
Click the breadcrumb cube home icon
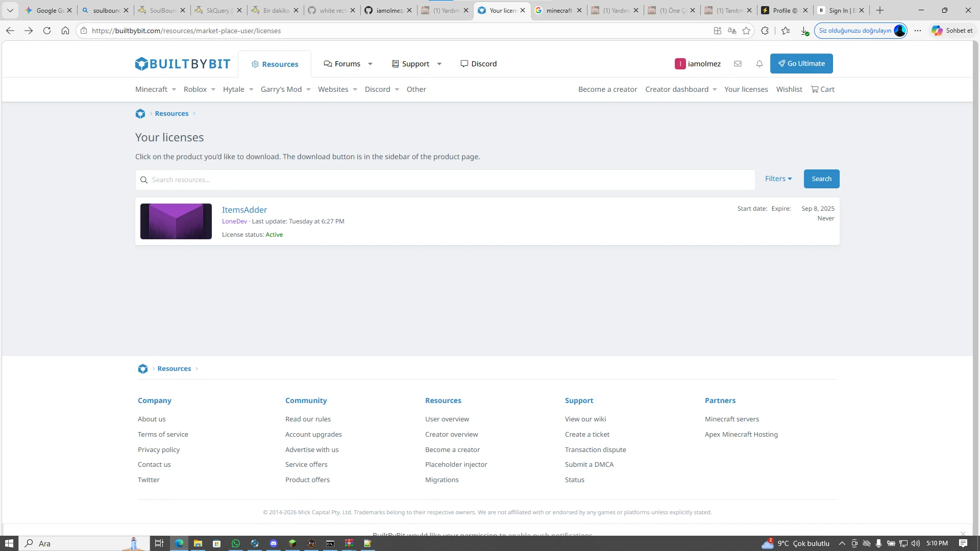[x=140, y=114]
